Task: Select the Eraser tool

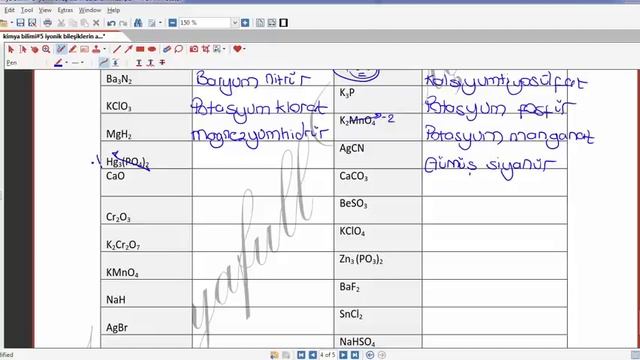Action: [167, 49]
